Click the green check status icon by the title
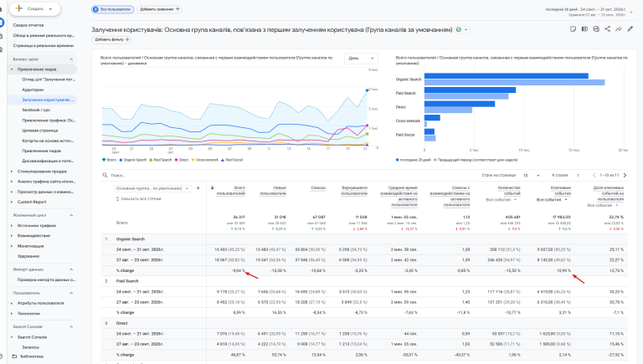 (459, 29)
